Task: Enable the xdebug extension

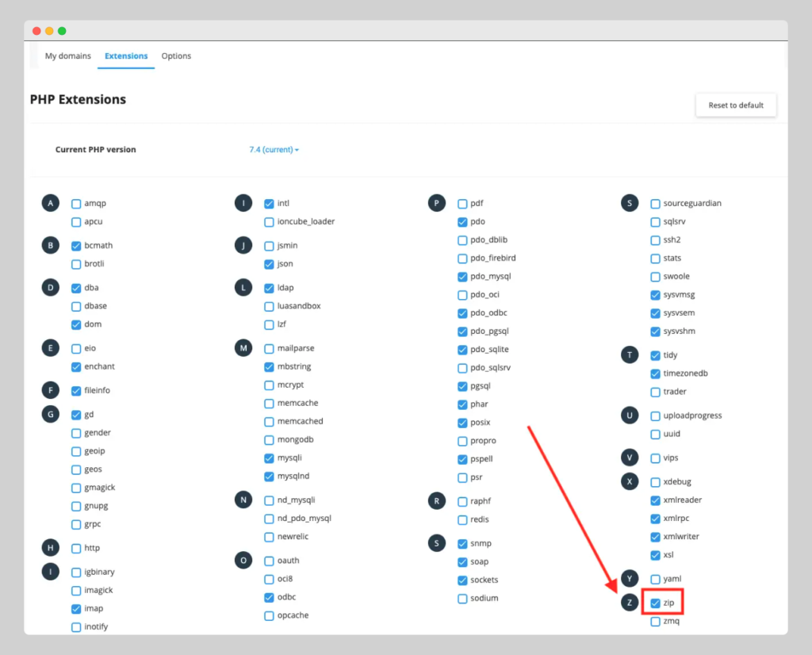Action: (655, 481)
